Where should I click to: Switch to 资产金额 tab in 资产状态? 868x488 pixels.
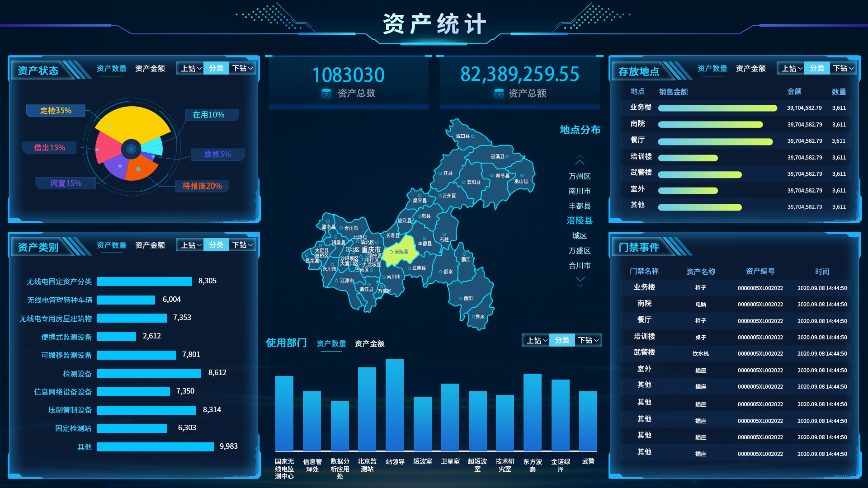150,68
